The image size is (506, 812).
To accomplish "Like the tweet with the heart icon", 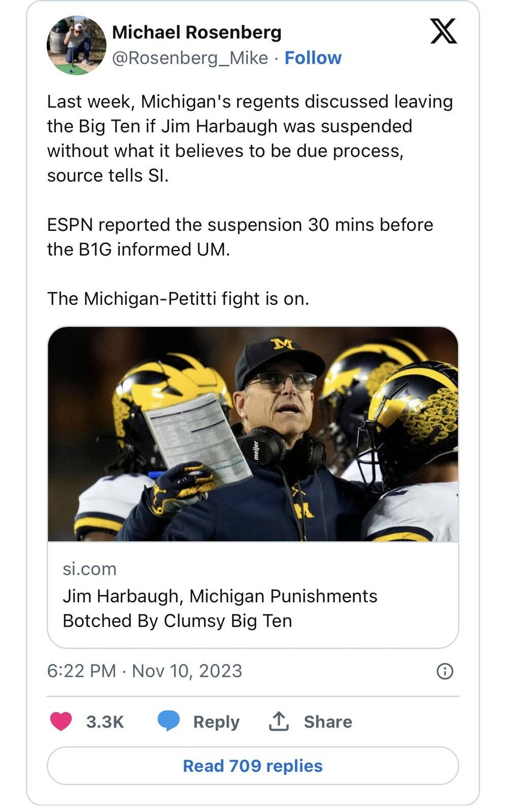I will click(61, 721).
